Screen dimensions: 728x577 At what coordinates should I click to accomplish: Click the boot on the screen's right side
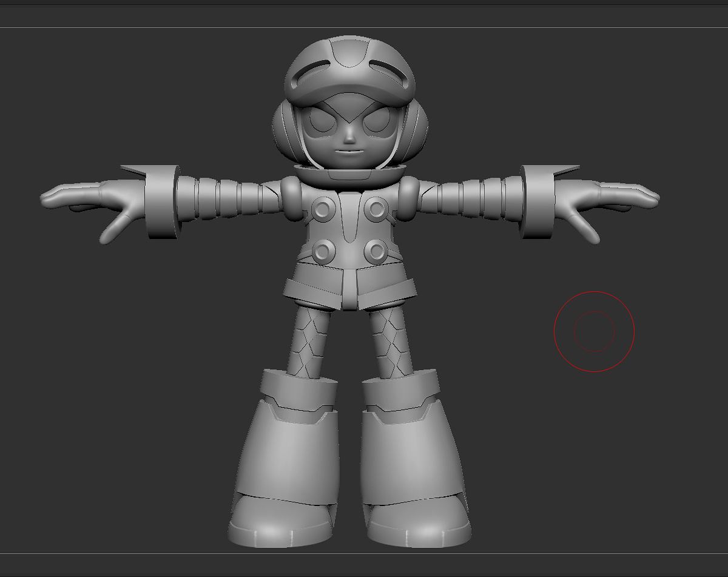click(x=415, y=459)
